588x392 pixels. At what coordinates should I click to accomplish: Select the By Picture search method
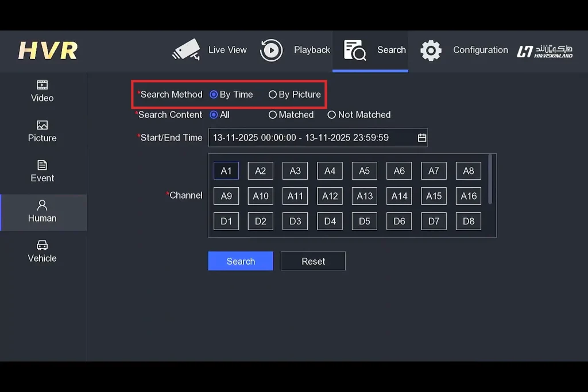pos(273,95)
